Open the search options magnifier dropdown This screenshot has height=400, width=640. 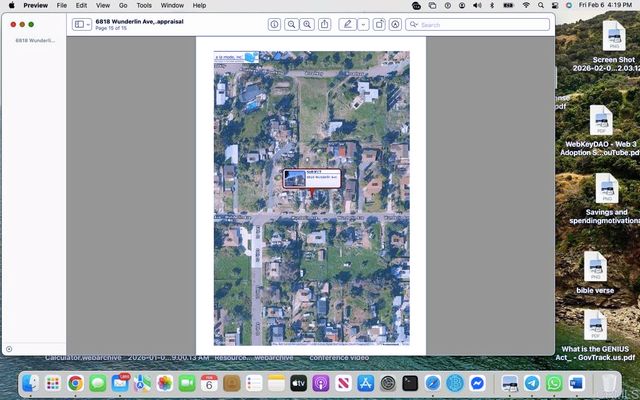click(x=414, y=24)
